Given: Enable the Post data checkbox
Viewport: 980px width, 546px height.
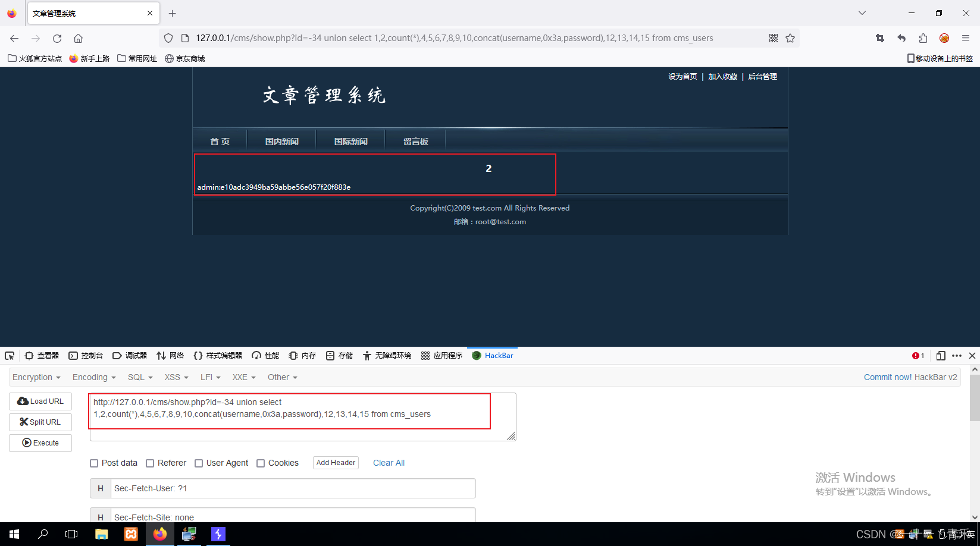Looking at the screenshot, I should (94, 463).
